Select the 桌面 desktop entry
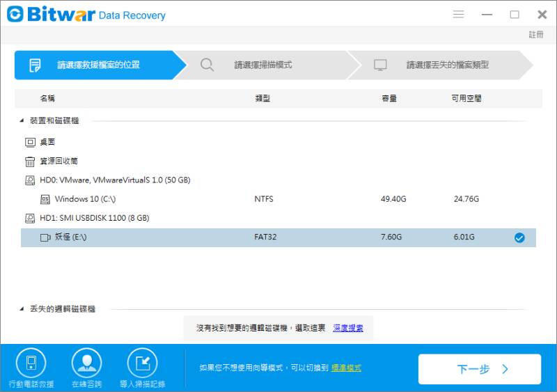557x392 pixels. click(47, 142)
